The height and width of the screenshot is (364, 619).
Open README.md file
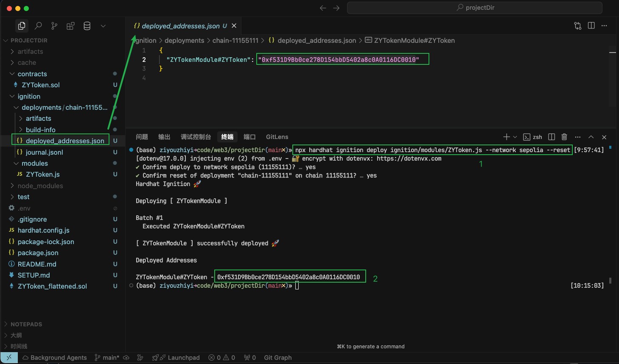pos(37,264)
